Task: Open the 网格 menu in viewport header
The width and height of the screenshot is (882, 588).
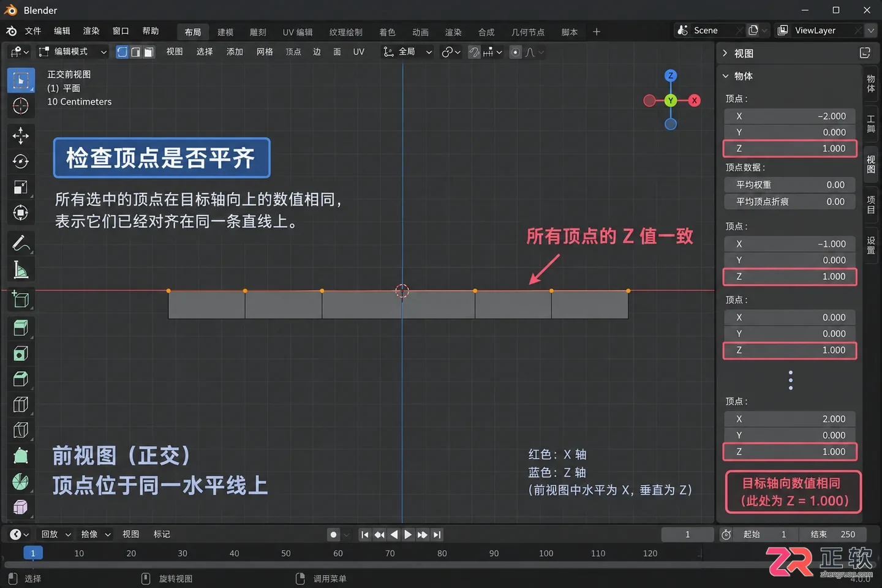Action: tap(265, 52)
